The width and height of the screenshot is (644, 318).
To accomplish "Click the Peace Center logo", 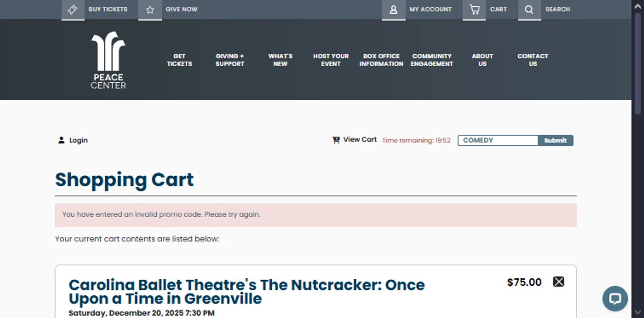I will pos(108,60).
